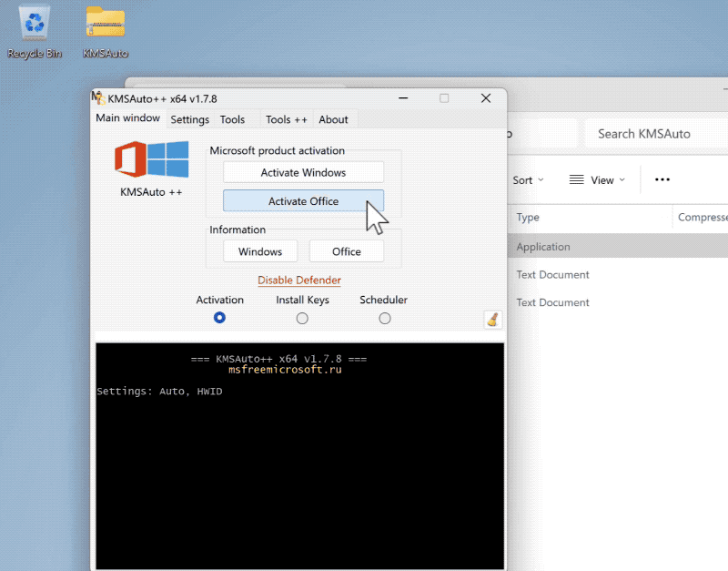Click the msfreemicrosoft.ru text in console

point(285,370)
